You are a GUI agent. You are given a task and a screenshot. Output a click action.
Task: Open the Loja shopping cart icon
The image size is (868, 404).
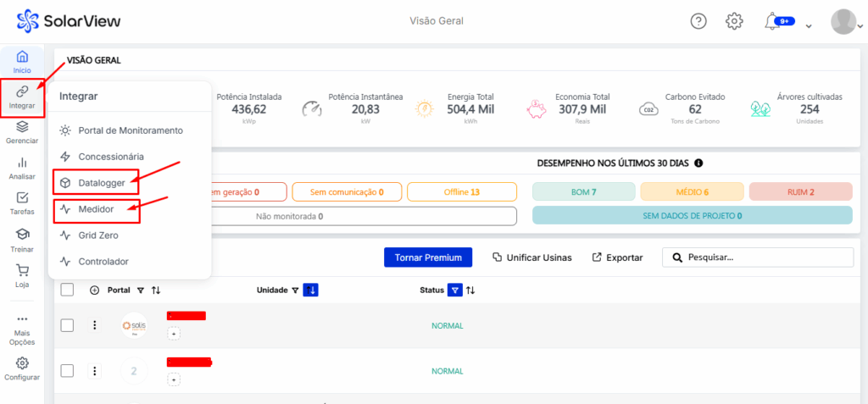point(22,275)
